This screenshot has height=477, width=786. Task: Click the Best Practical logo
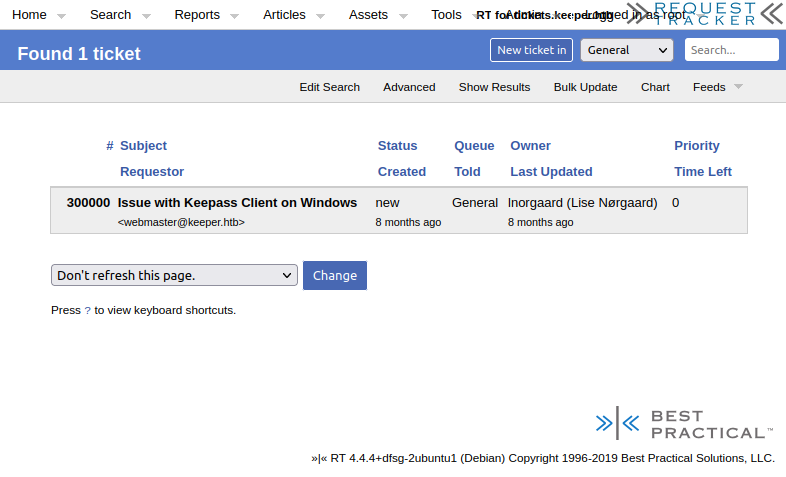click(683, 424)
